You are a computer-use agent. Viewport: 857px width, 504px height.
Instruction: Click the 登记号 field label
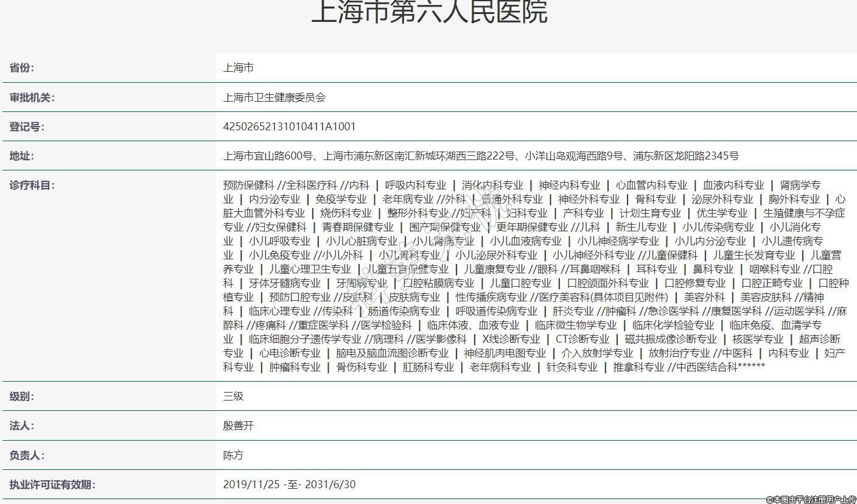click(27, 127)
